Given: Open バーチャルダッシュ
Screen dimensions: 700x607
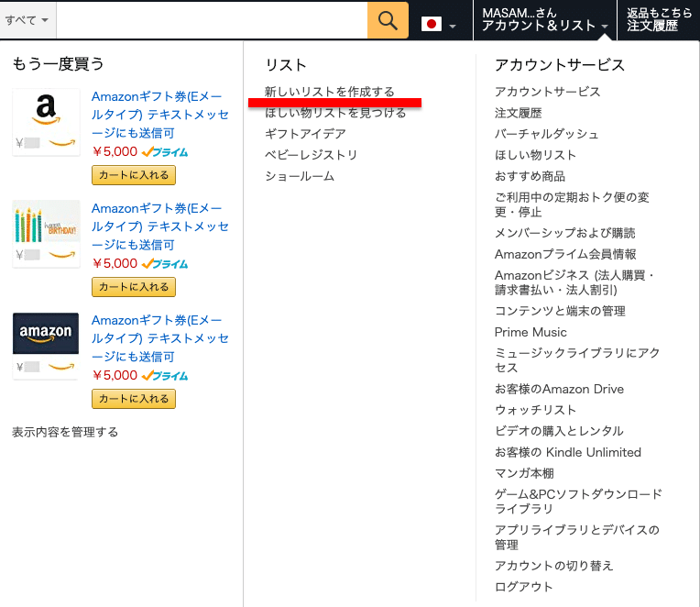Looking at the screenshot, I should [546, 134].
